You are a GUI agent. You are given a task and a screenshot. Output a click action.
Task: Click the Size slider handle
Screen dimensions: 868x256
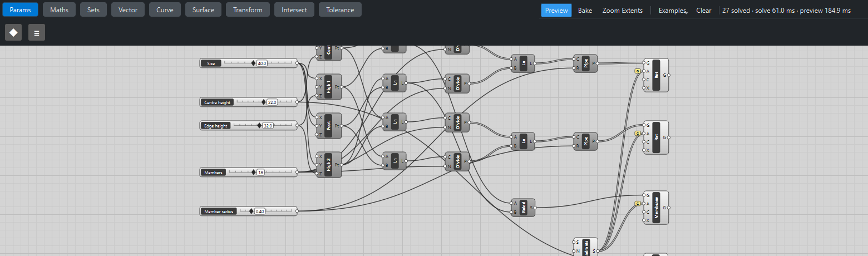pos(253,63)
